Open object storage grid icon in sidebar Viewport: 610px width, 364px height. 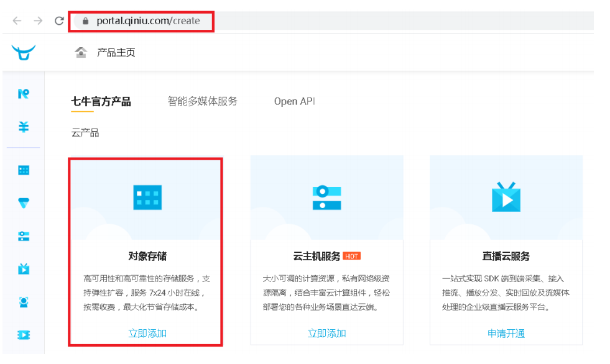coord(24,170)
